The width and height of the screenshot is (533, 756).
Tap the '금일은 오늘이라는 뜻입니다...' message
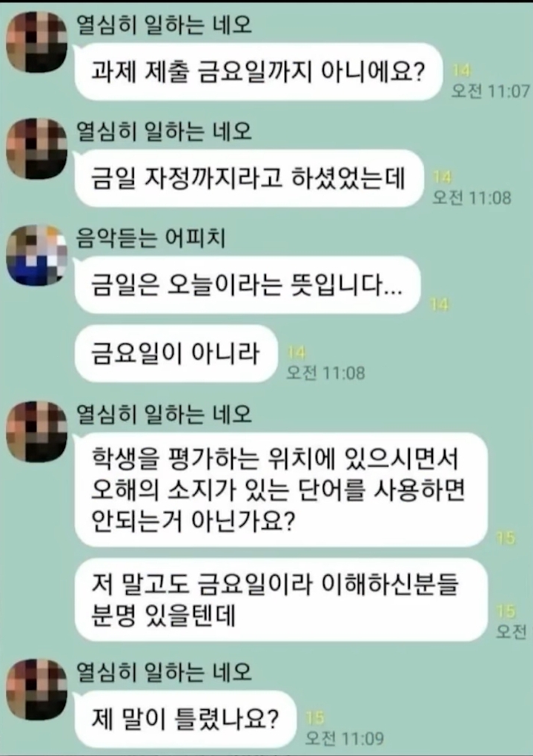(247, 285)
